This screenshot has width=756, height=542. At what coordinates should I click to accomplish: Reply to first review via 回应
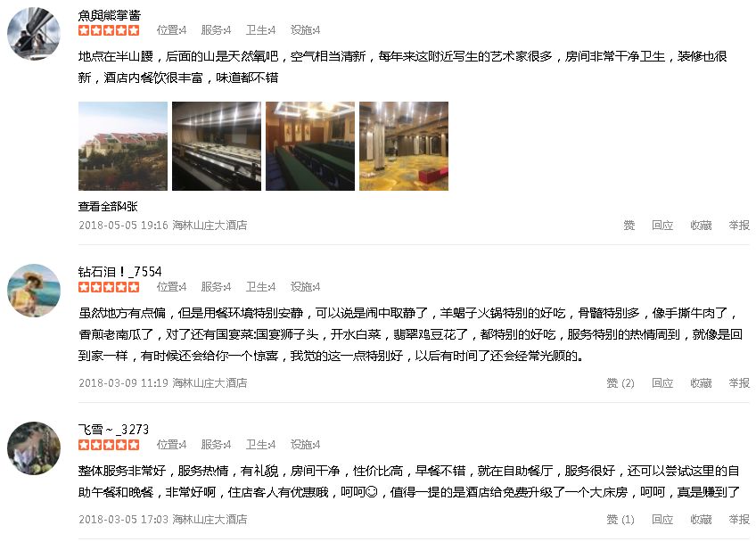(x=662, y=226)
